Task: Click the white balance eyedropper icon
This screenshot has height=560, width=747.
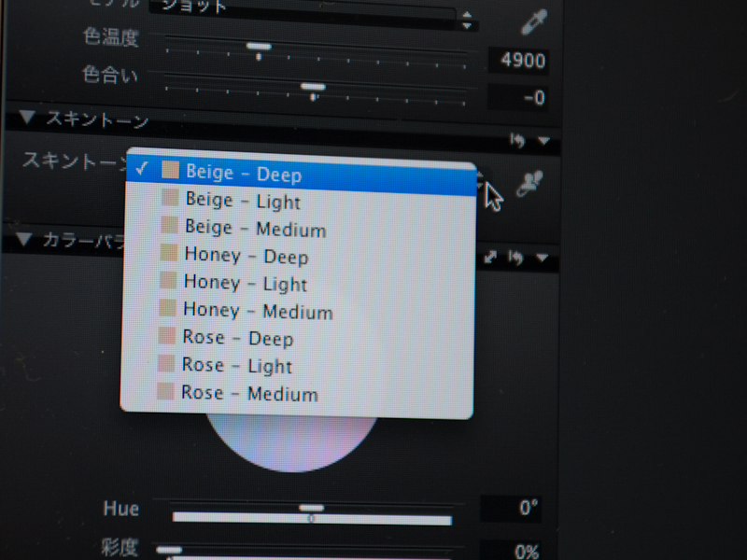Action: point(533,21)
